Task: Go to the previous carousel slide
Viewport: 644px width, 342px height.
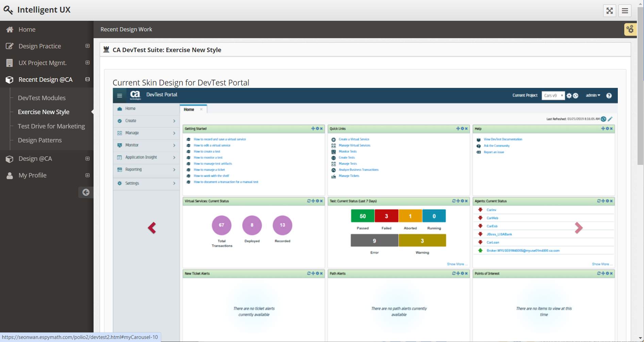Action: [152, 228]
